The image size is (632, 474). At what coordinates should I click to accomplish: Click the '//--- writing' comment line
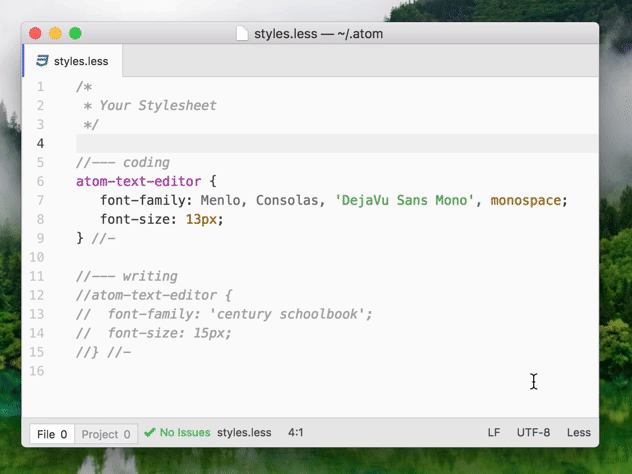[127, 276]
